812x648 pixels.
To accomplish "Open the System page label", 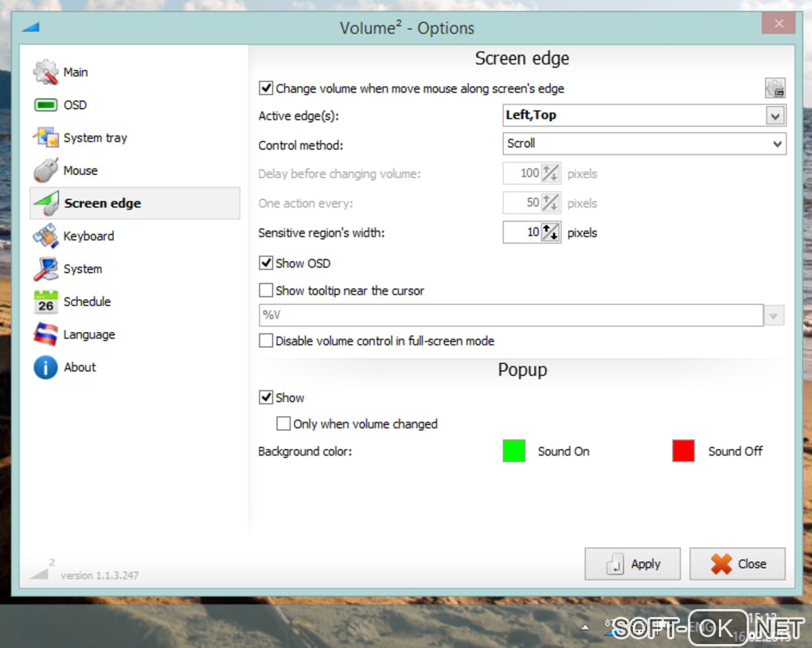I will [83, 269].
